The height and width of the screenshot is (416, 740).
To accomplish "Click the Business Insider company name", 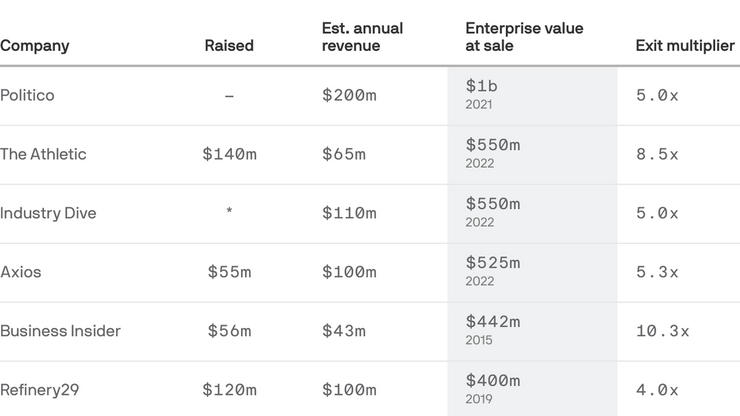I will [x=60, y=331].
